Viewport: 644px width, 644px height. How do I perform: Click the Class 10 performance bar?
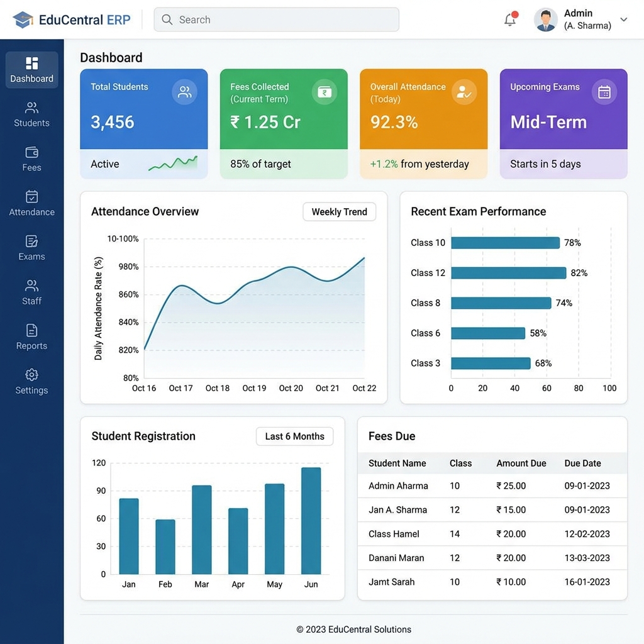coord(505,243)
